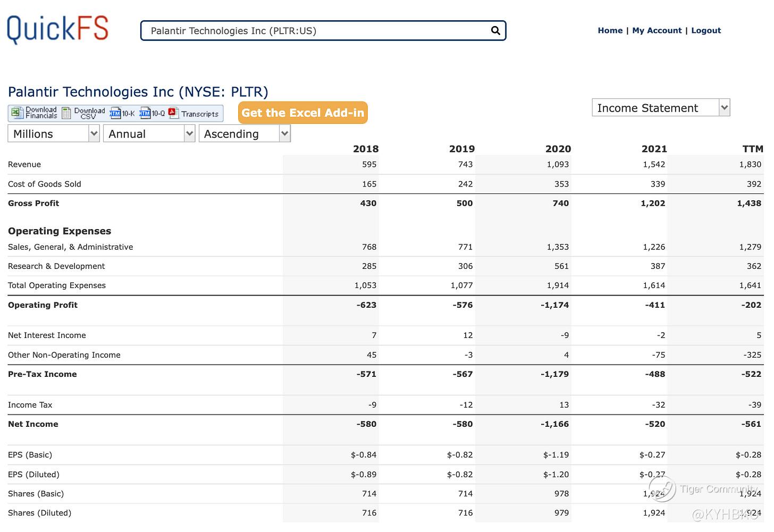This screenshot has height=532, width=774.
Task: Click the search magnifier icon
Action: (495, 31)
